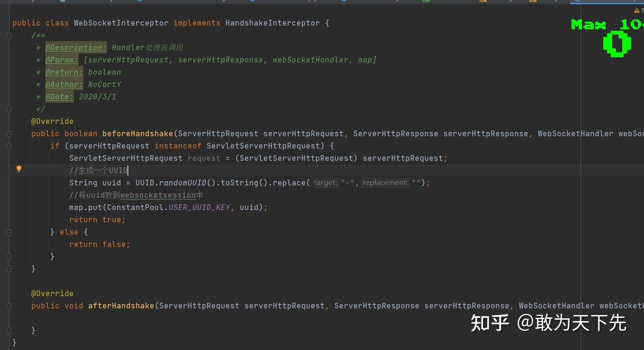Collapse the instanceof if block fold arrow
644x350 pixels.
tap(9, 146)
